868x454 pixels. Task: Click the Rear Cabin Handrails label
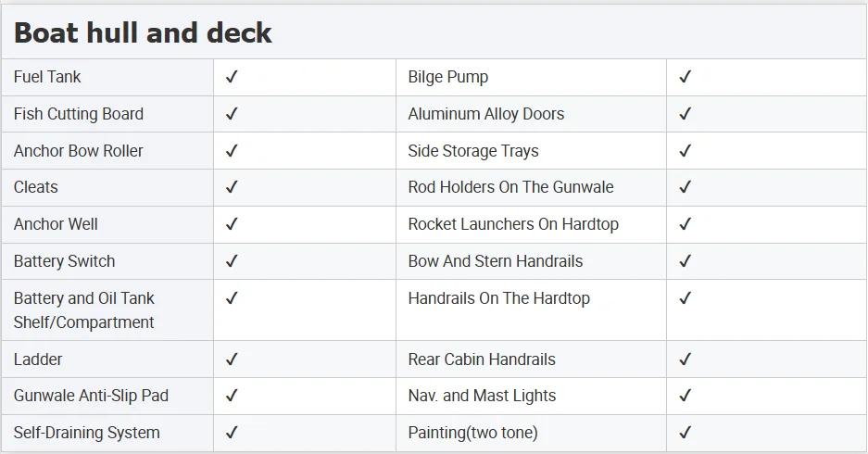(482, 359)
